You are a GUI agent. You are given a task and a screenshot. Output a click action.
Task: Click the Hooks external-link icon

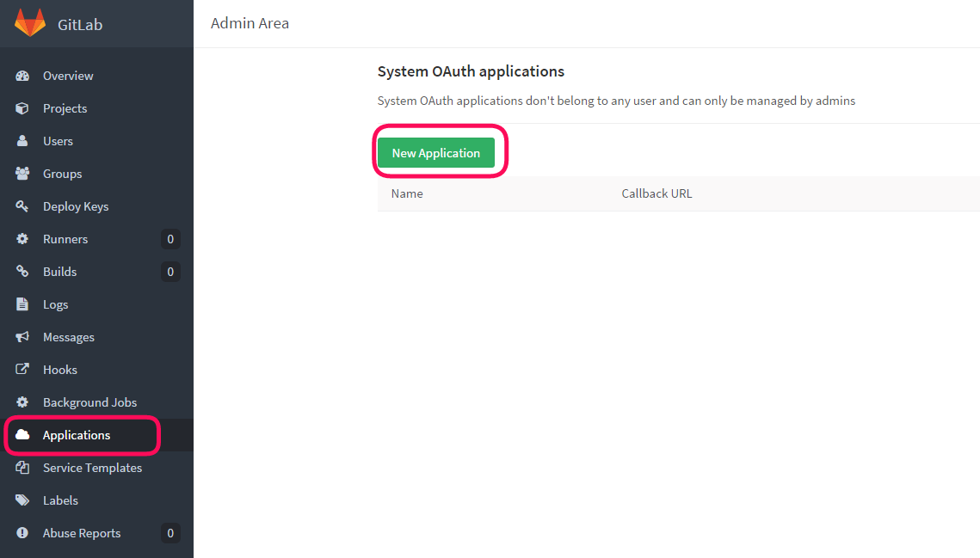(22, 370)
